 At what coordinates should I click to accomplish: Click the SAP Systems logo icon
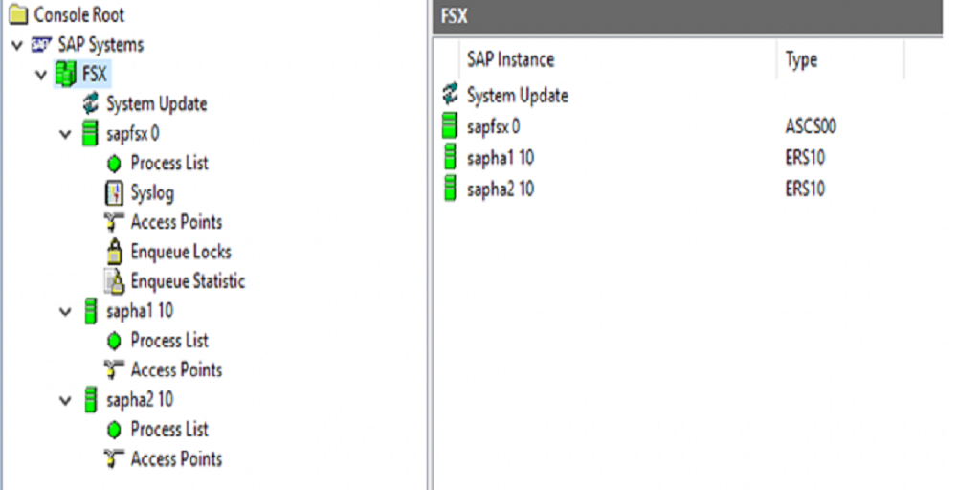tap(42, 45)
